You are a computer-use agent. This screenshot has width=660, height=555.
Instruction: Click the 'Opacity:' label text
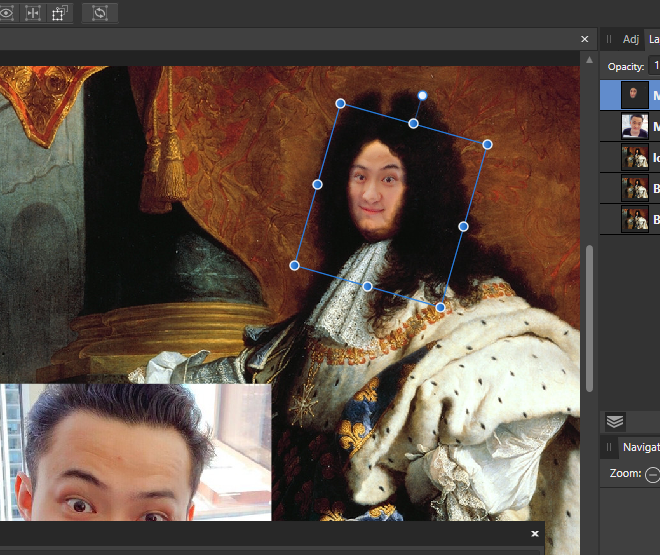[x=626, y=66]
